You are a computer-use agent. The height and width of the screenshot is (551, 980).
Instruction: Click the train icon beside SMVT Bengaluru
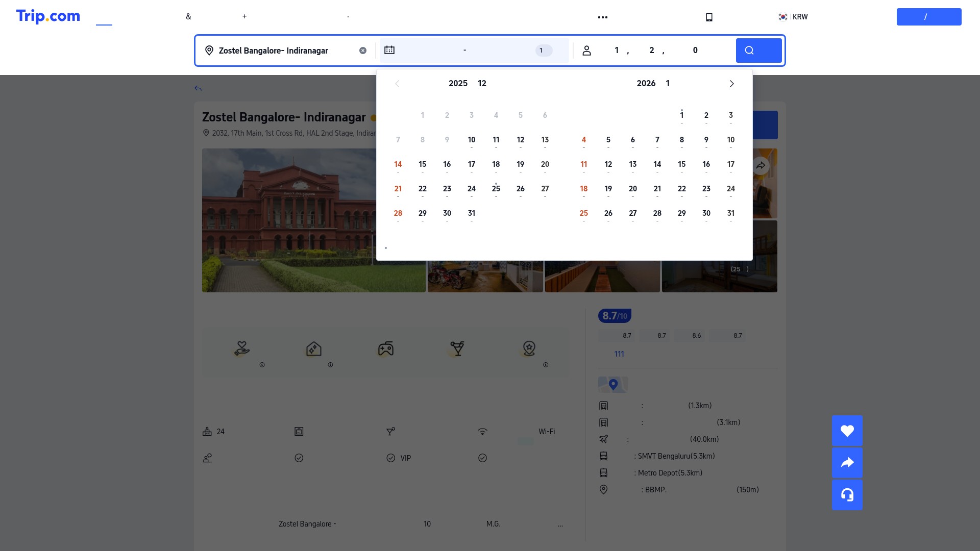point(604,456)
